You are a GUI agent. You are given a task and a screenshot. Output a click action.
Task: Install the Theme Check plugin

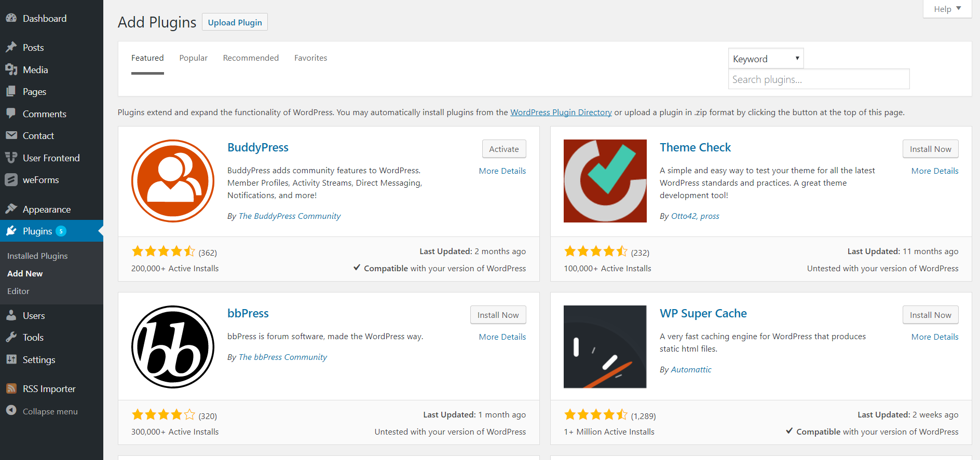pos(930,149)
